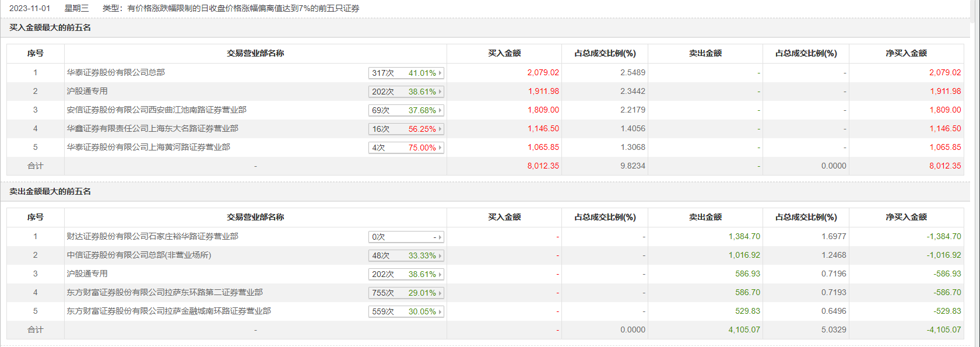Click 中信证券股份有限公司总部(非营业场所) link
The width and height of the screenshot is (980, 347).
pyautogui.click(x=139, y=255)
